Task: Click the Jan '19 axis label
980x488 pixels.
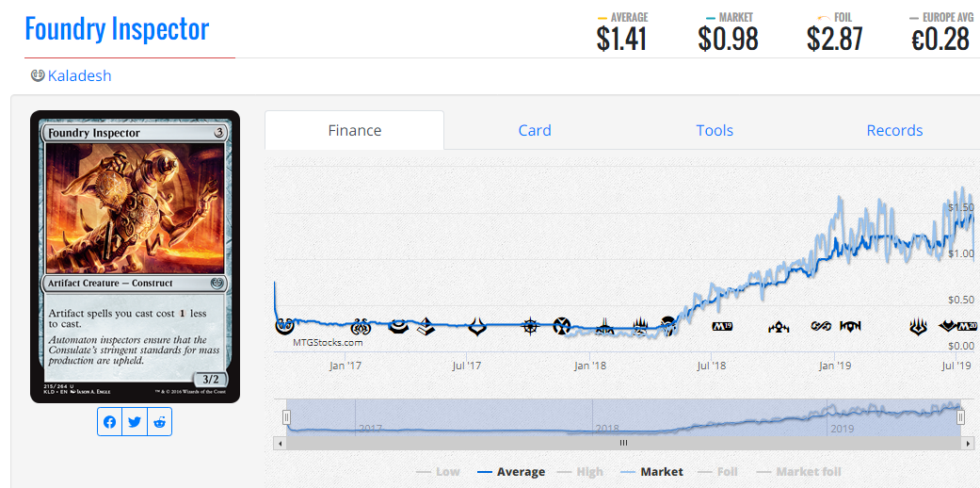Action: point(836,366)
